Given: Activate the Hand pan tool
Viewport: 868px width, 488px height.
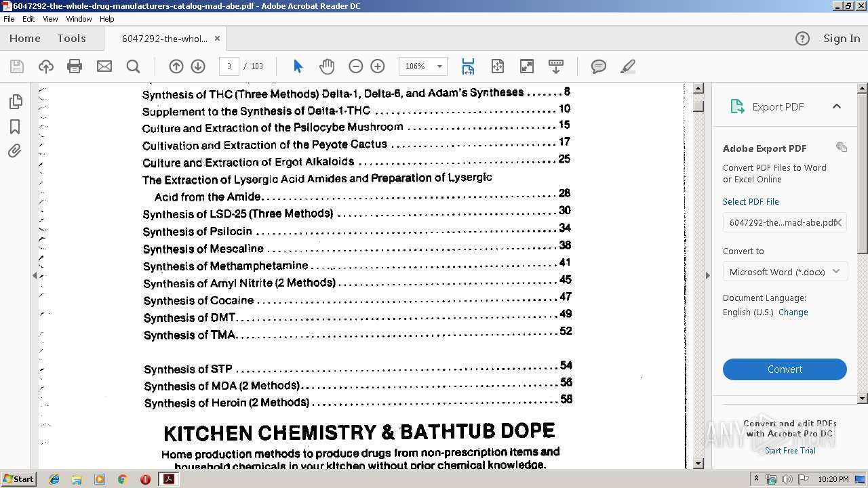Looking at the screenshot, I should pyautogui.click(x=327, y=66).
